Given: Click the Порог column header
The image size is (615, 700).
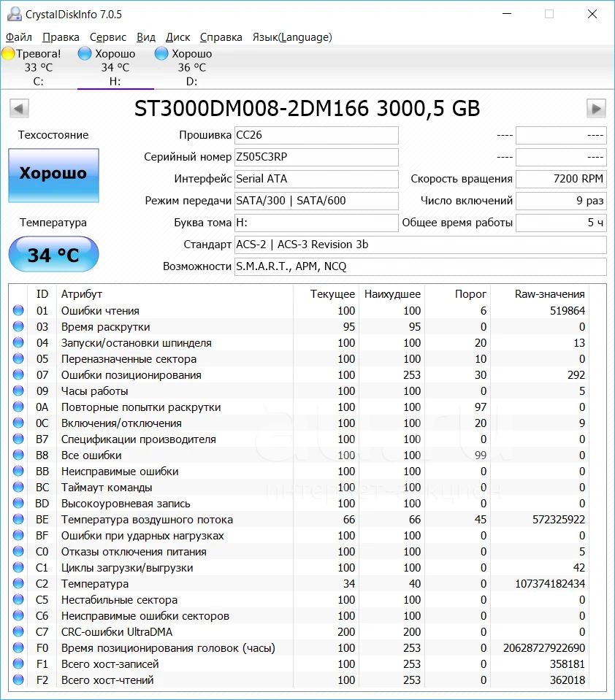Looking at the screenshot, I should coord(457,293).
